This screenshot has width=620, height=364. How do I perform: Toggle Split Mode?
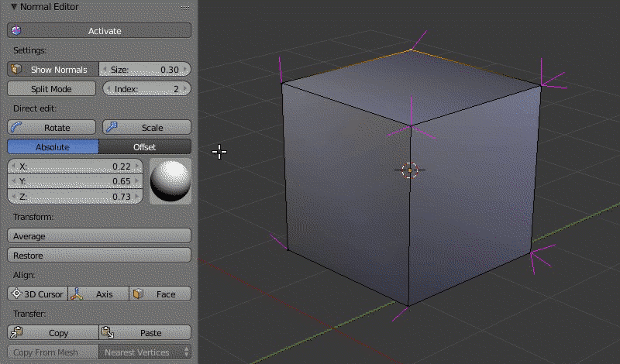(51, 89)
